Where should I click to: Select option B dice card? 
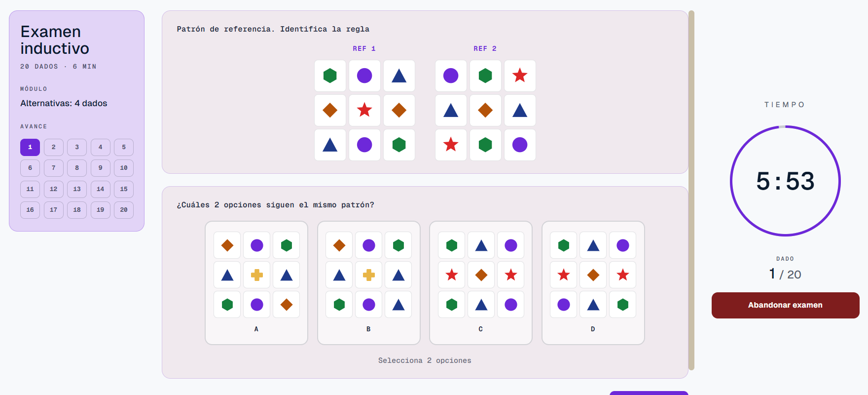369,282
